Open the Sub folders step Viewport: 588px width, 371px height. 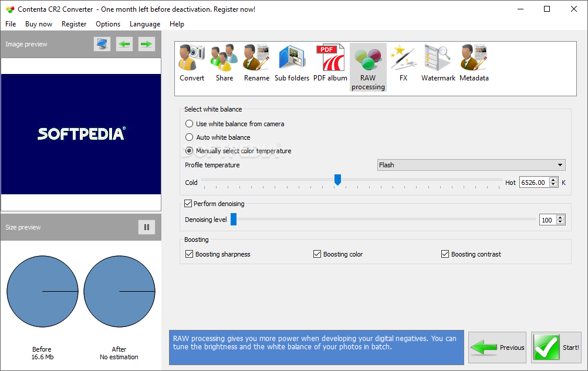click(x=292, y=63)
